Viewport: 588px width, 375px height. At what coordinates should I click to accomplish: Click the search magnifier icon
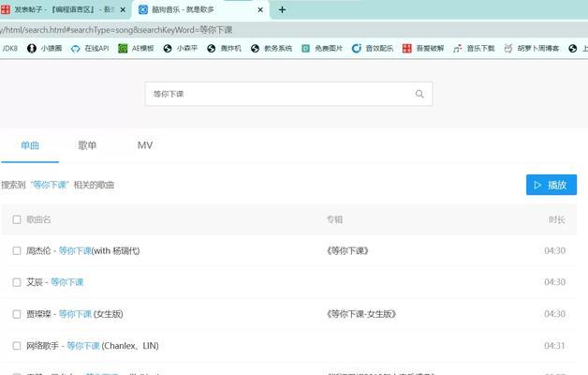point(419,94)
